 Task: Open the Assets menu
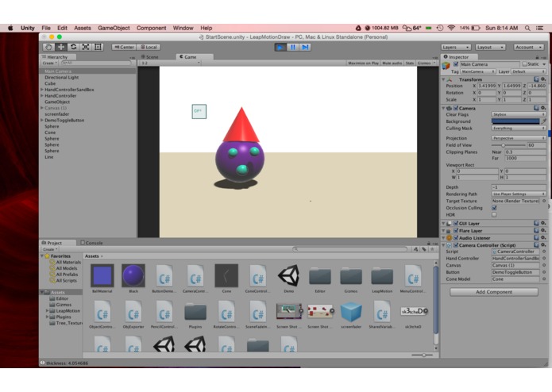83,28
